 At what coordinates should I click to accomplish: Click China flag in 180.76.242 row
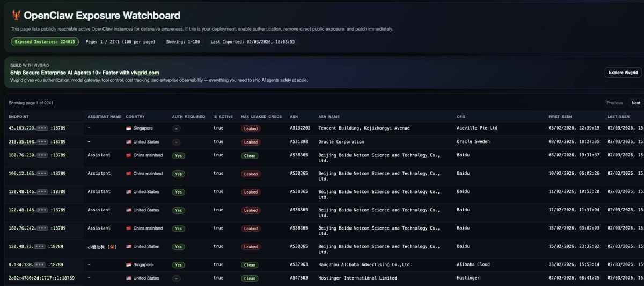[x=129, y=228]
